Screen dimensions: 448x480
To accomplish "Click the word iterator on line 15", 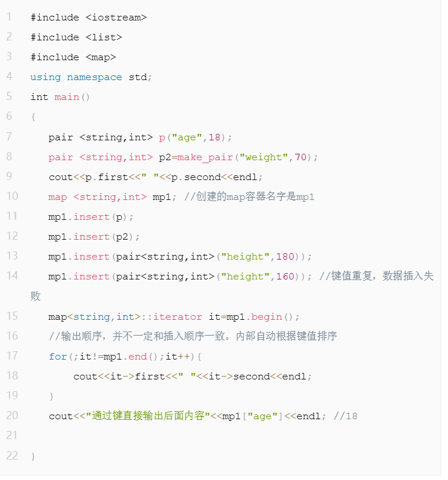I will point(181,317).
